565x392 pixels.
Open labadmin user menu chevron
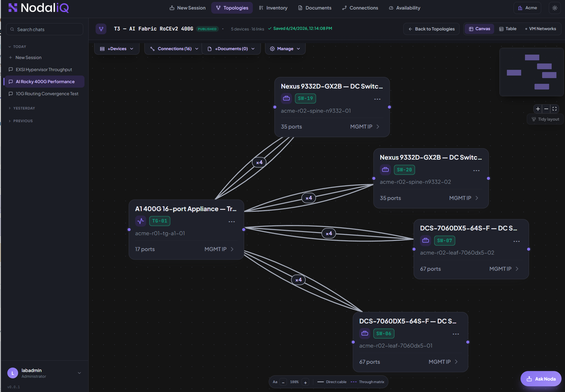coord(79,373)
